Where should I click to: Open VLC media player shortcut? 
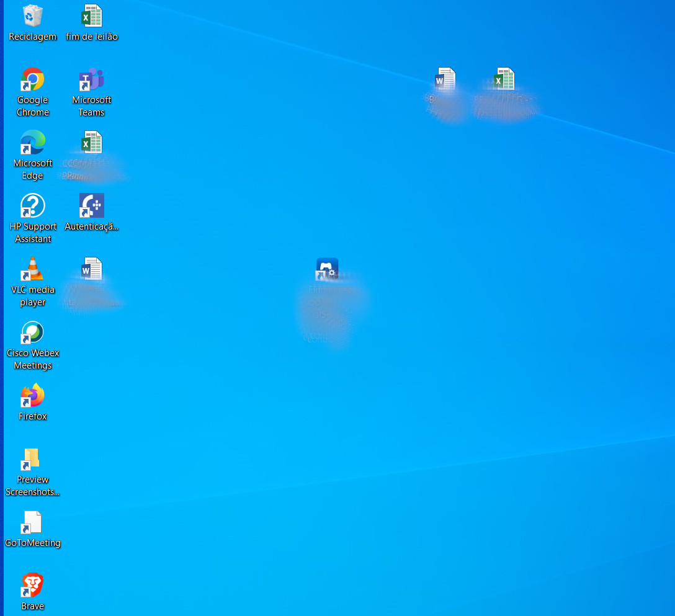pos(33,269)
